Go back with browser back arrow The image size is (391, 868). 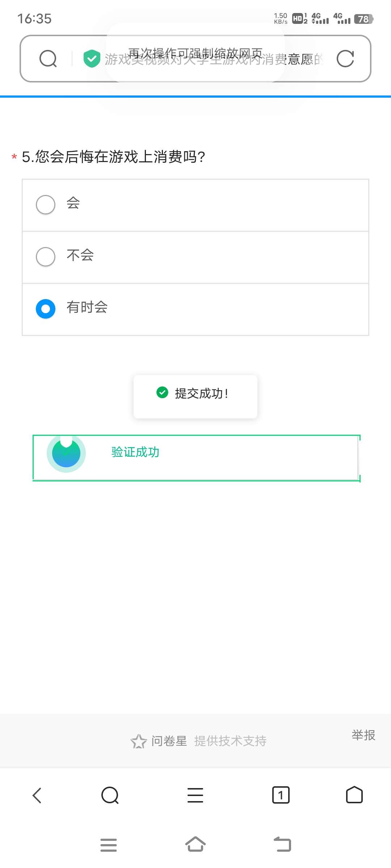click(x=37, y=795)
